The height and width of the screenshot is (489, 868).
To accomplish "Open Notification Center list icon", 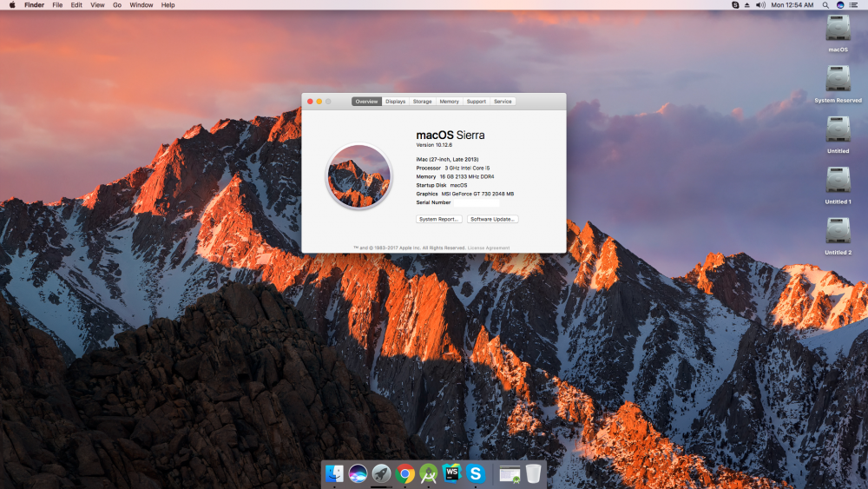I will (853, 5).
